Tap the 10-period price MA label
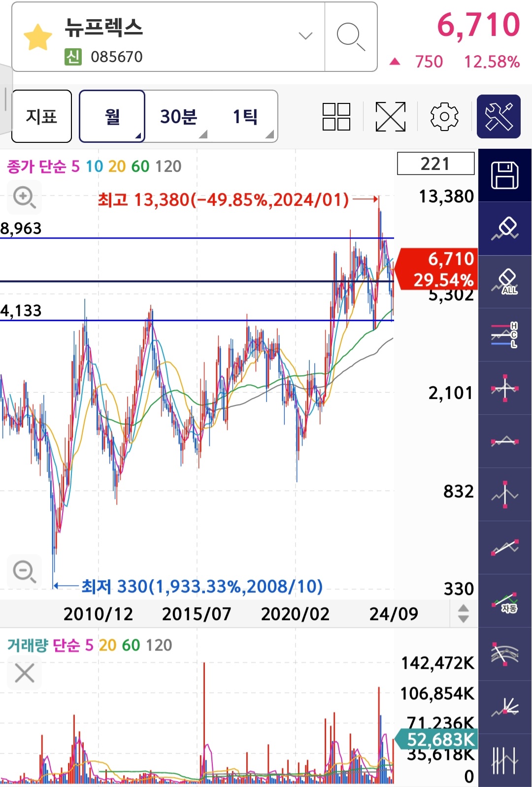The image size is (532, 787). click(94, 166)
